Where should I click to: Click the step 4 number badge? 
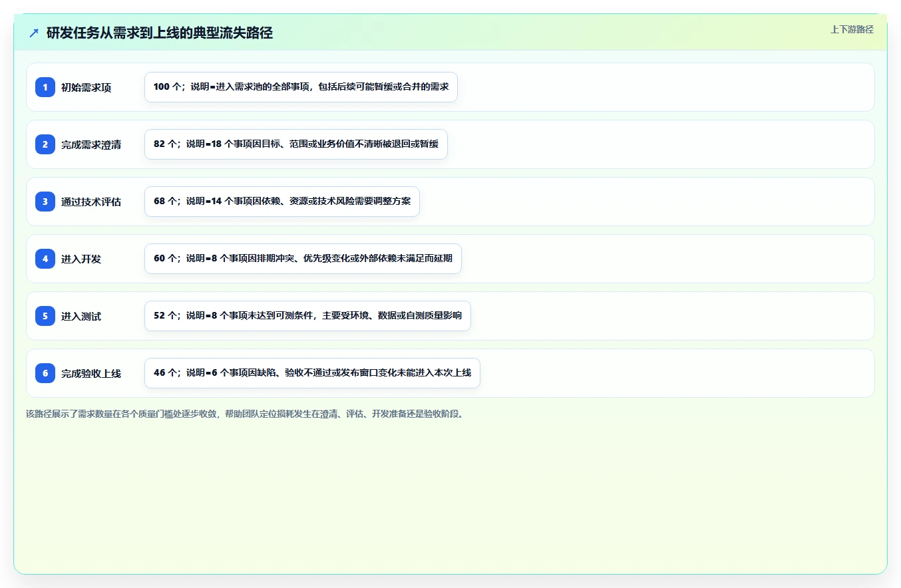pos(45,259)
